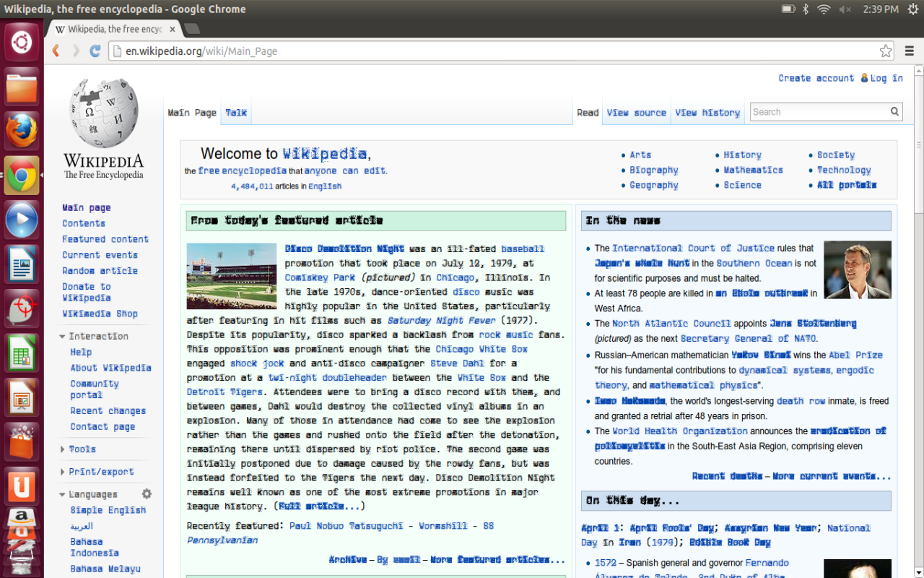Open the Current events sidebar link
The image size is (924, 578).
(100, 255)
